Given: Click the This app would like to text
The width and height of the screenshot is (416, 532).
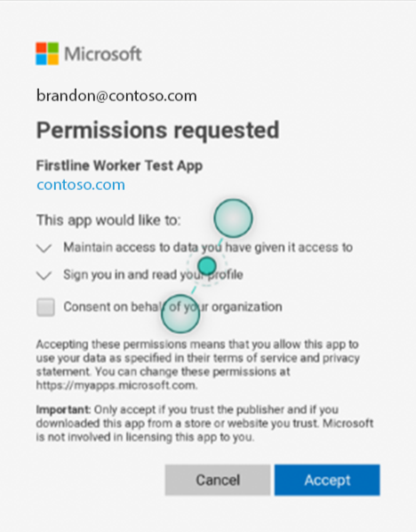Looking at the screenshot, I should point(108,220).
